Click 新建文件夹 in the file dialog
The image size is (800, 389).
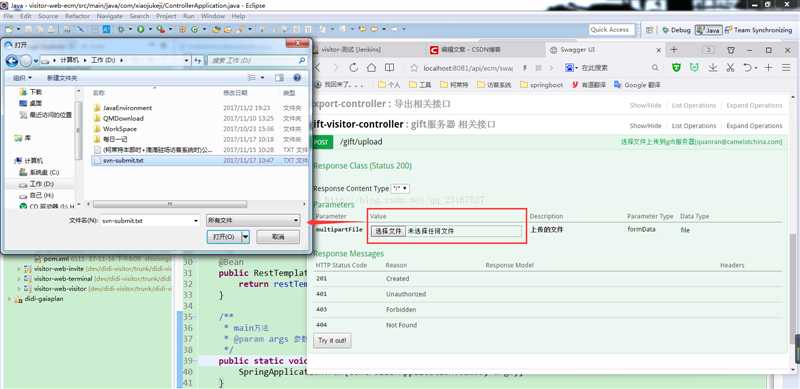pos(62,78)
